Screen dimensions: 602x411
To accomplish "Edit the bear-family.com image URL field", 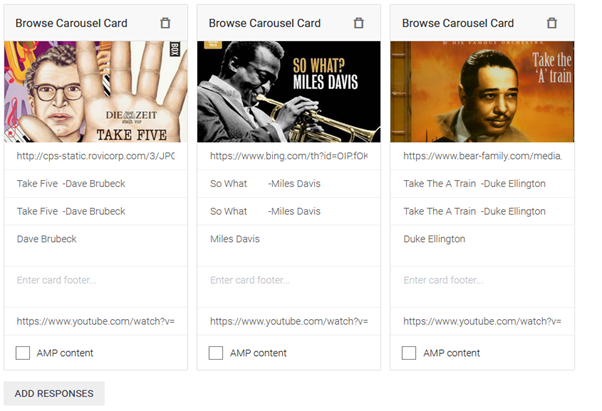I will tap(482, 156).
